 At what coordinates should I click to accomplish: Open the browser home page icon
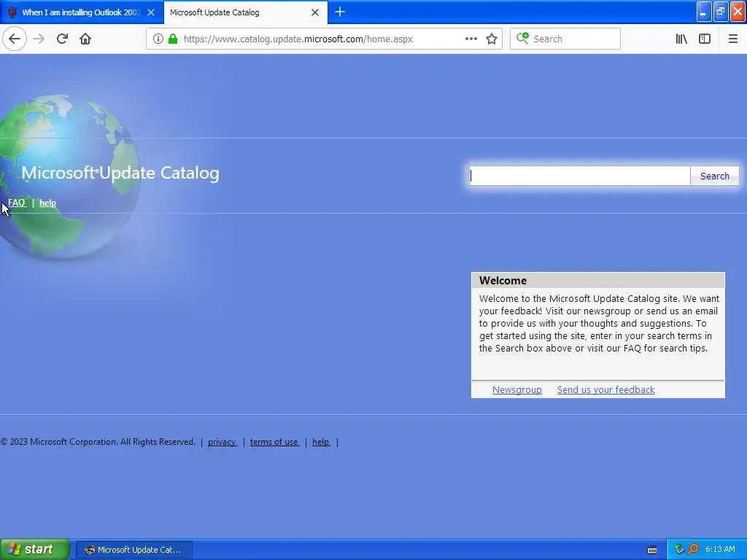tap(85, 39)
